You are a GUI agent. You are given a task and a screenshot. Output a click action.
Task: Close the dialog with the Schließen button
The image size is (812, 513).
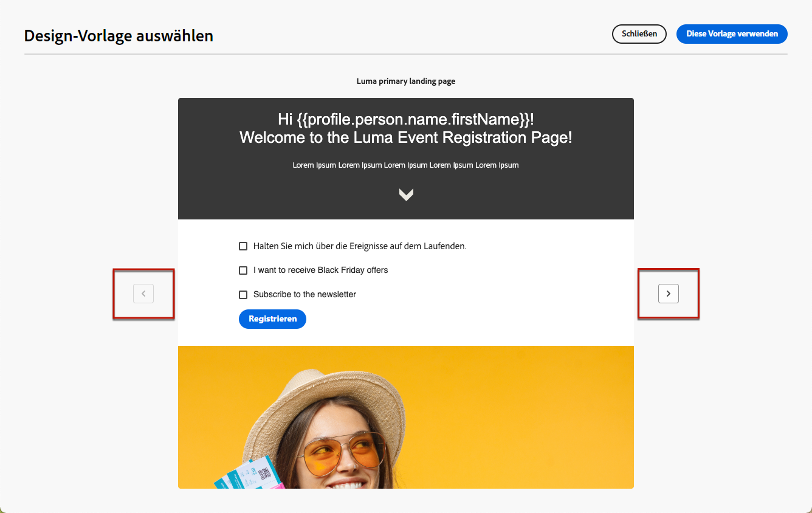[x=639, y=34]
